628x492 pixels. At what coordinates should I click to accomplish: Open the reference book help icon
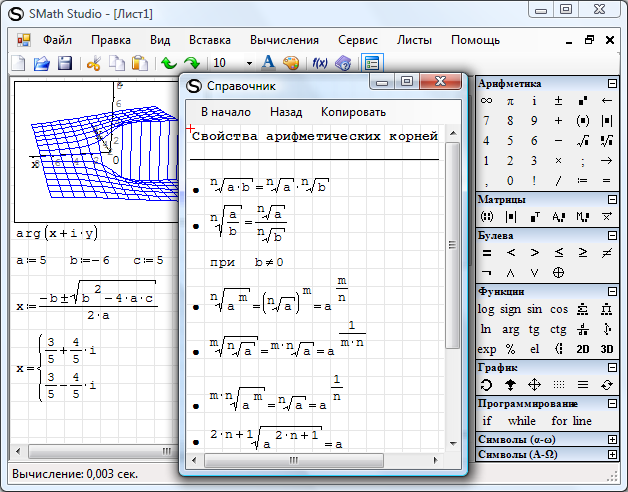click(x=344, y=63)
